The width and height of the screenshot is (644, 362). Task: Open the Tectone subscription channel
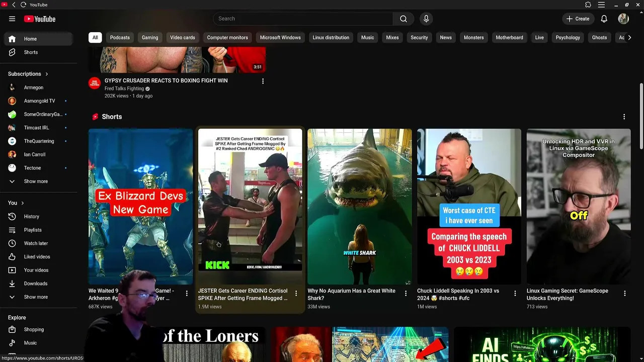(39, 168)
